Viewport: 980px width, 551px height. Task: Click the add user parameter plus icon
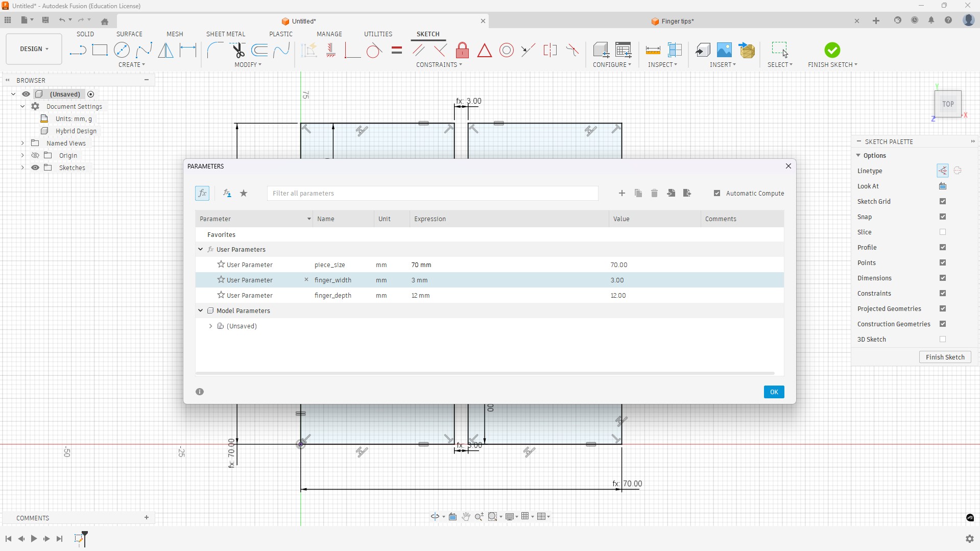pos(622,193)
